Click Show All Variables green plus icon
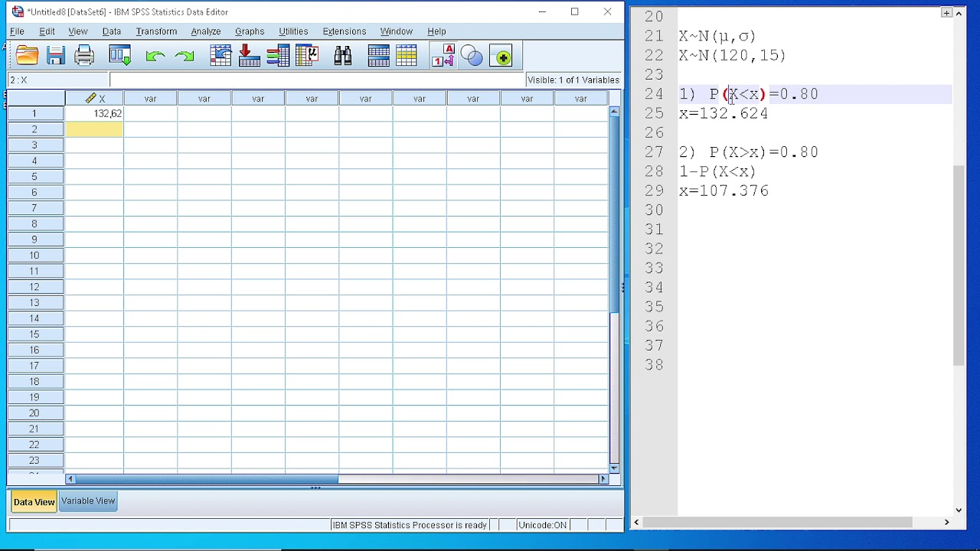 [502, 57]
